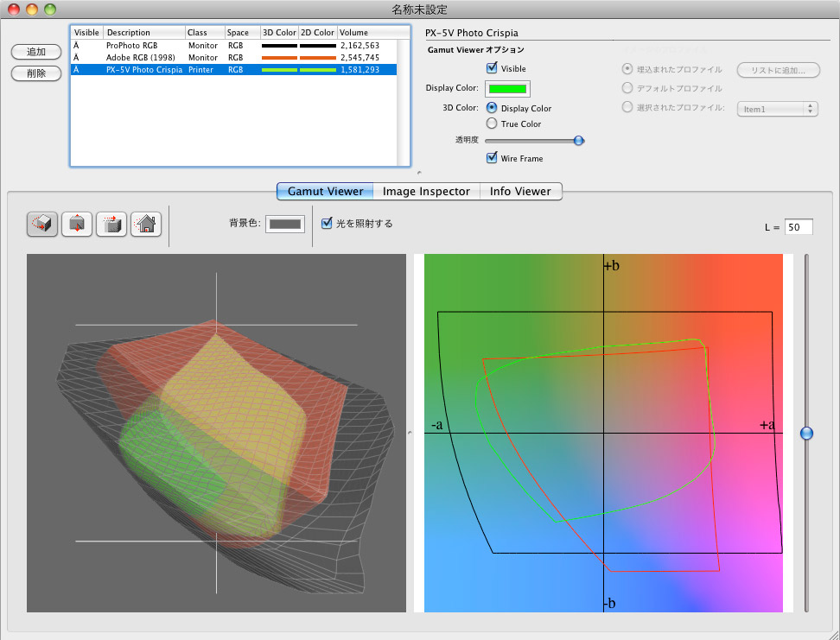The image size is (840, 640).
Task: Select the horizontal move 3D cube tool icon
Action: [x=111, y=224]
